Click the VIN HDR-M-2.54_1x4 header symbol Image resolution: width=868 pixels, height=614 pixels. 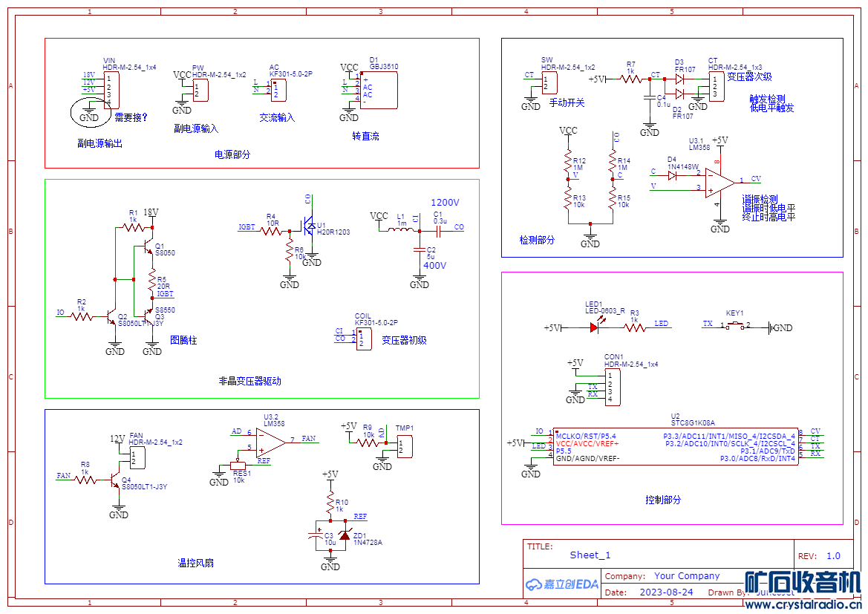[x=111, y=91]
